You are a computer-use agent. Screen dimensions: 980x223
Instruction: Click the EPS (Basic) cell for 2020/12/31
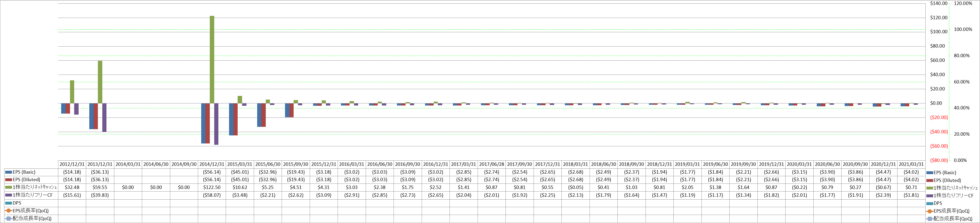[x=883, y=172]
